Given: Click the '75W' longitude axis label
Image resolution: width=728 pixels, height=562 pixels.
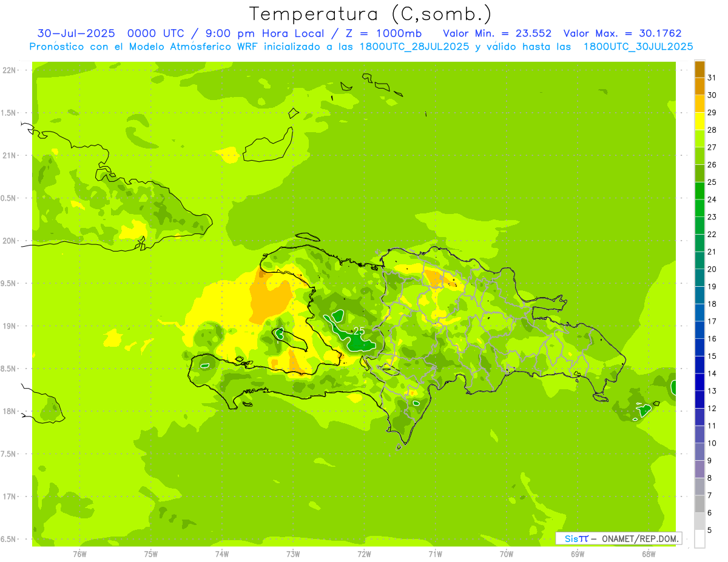Looking at the screenshot, I should (x=151, y=554).
